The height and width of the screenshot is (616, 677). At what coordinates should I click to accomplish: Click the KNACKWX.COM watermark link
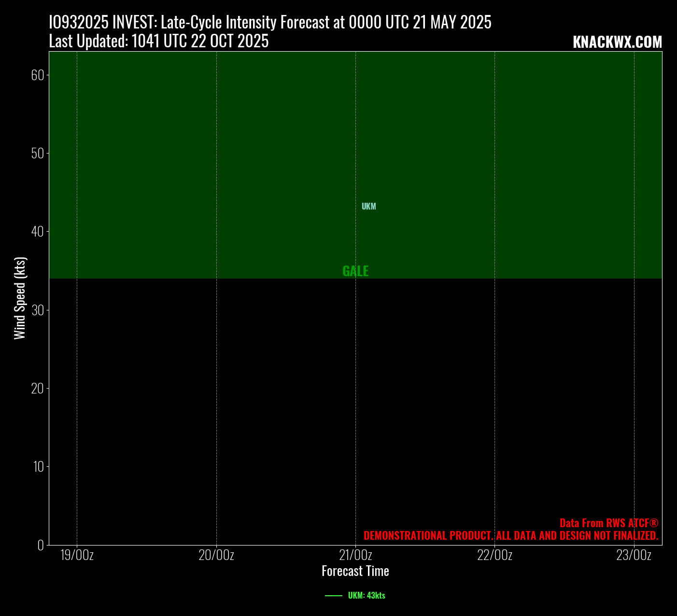pyautogui.click(x=617, y=42)
